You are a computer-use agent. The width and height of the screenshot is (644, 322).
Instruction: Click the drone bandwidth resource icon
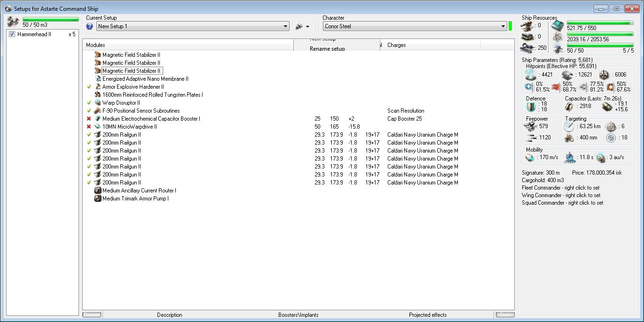558,47
